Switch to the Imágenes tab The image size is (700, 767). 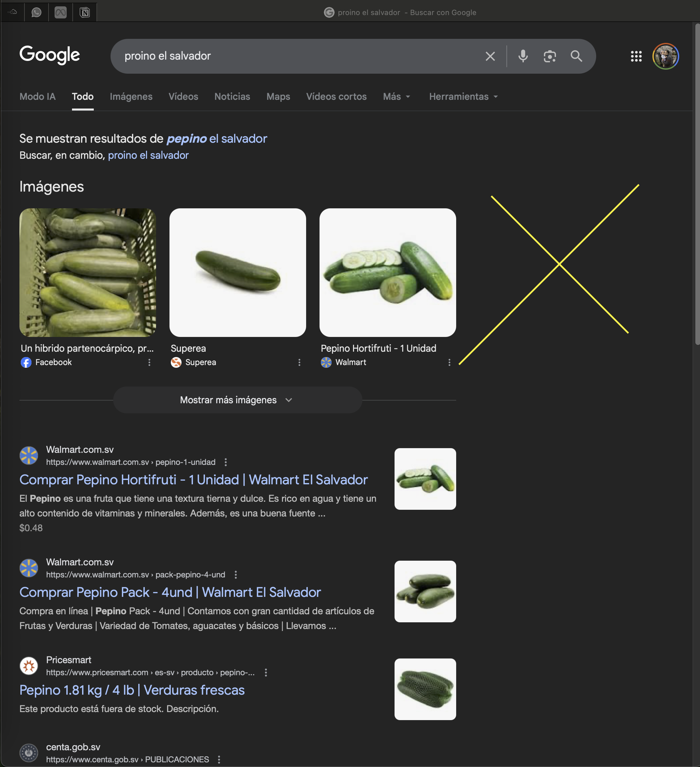click(x=131, y=97)
